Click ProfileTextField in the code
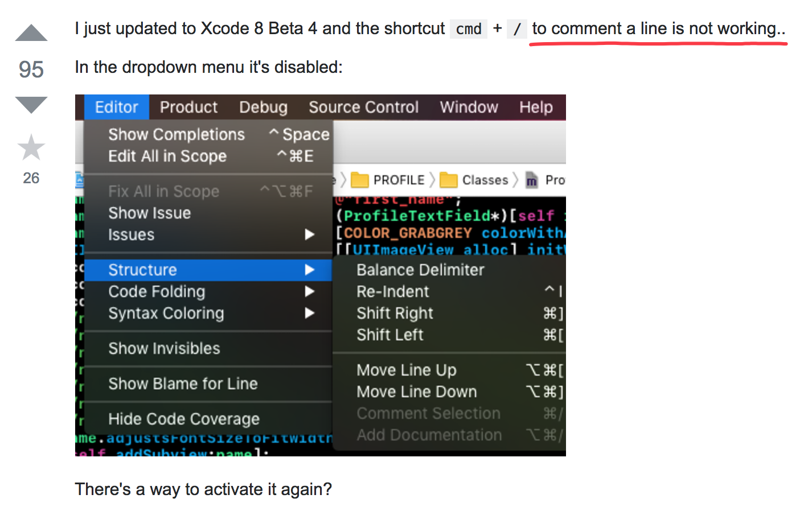Screen dimensions: 812x511 (417, 216)
